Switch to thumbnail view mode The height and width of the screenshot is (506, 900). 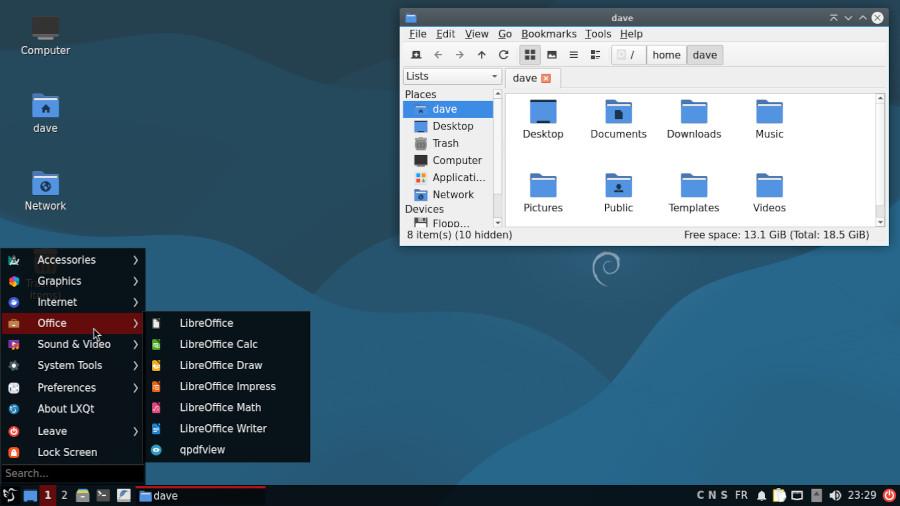pyautogui.click(x=552, y=55)
